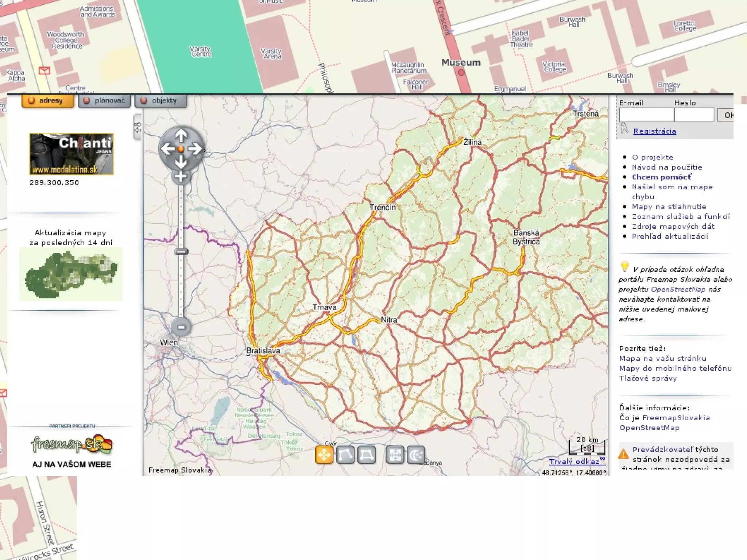Screen dimensions: 747x560
Task: Select the measure area polygon tool
Action: (366, 455)
